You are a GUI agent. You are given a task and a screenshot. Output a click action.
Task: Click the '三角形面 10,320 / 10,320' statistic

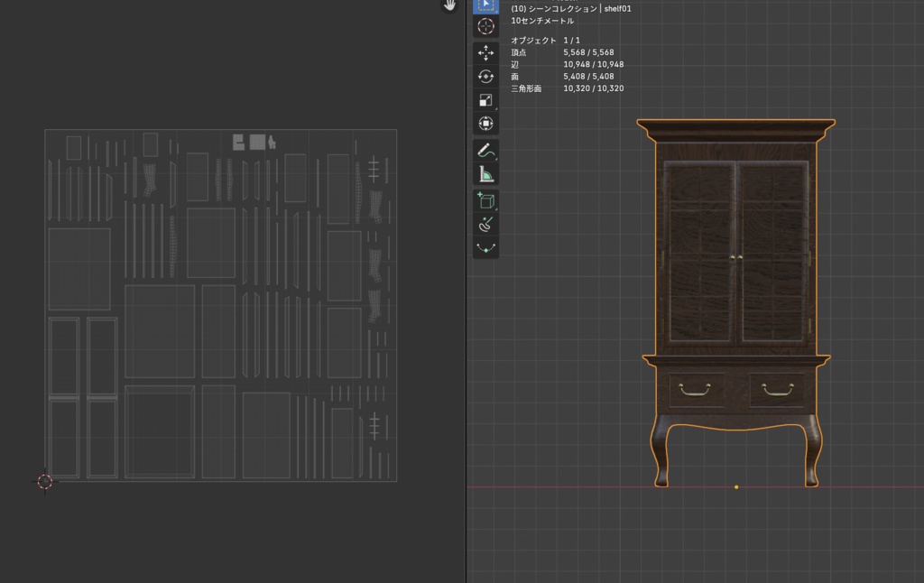[567, 88]
